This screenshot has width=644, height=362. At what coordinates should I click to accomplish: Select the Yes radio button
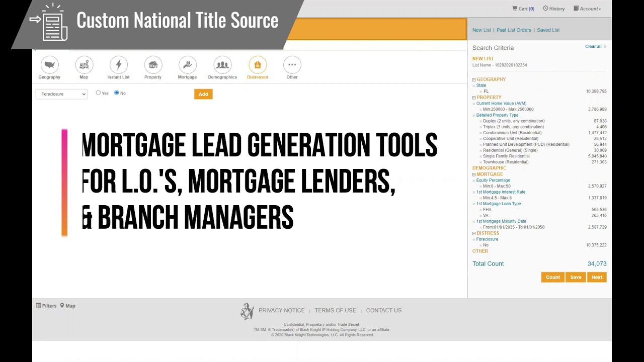pyautogui.click(x=98, y=93)
